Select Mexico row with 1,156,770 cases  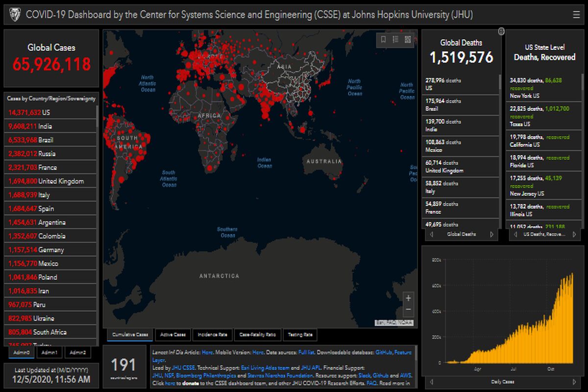(x=51, y=263)
